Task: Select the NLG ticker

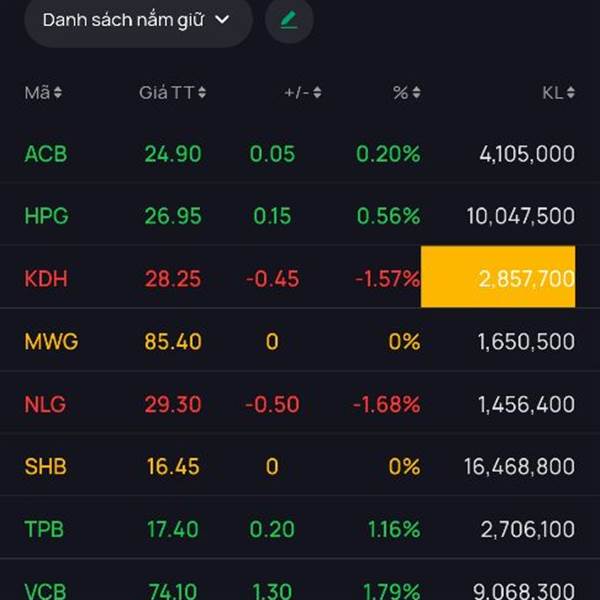Action: pyautogui.click(x=45, y=404)
